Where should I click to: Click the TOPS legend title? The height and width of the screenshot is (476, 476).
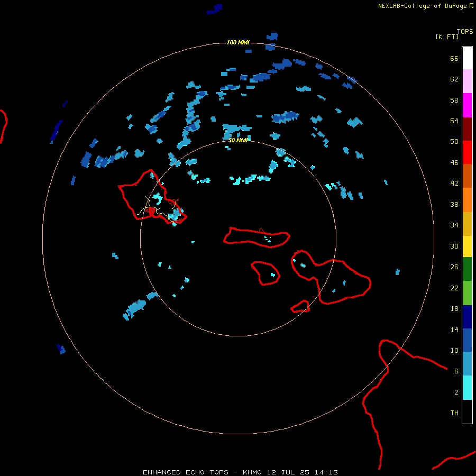pos(465,31)
